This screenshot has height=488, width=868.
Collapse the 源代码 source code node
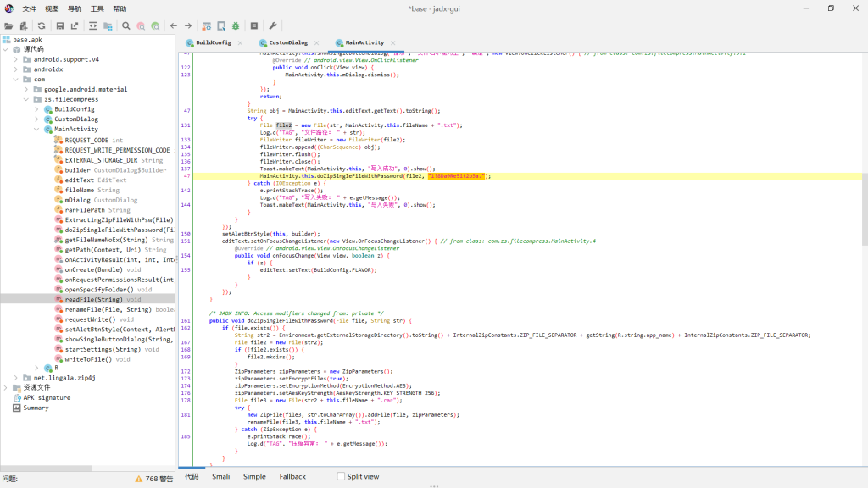coord(6,49)
